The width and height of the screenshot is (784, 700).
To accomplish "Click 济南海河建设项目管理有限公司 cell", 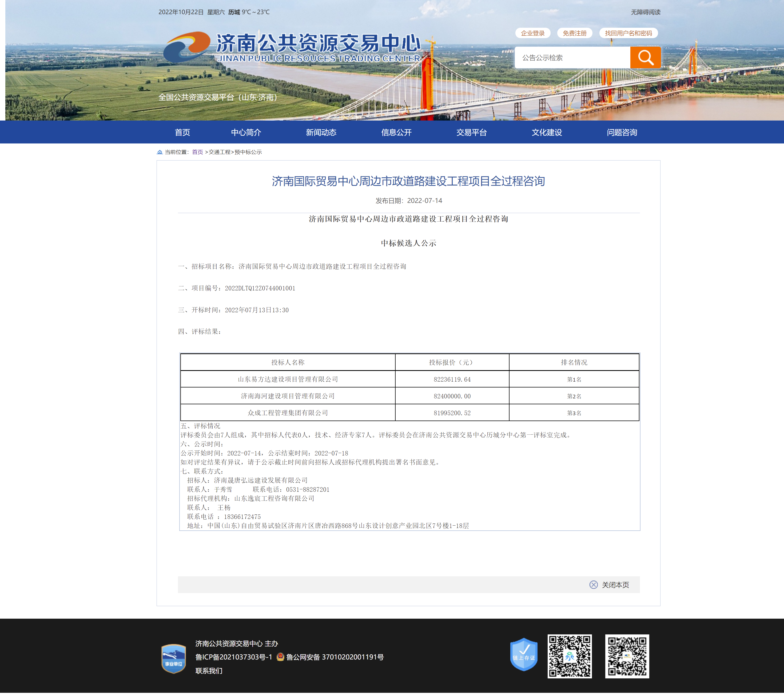I will click(288, 396).
